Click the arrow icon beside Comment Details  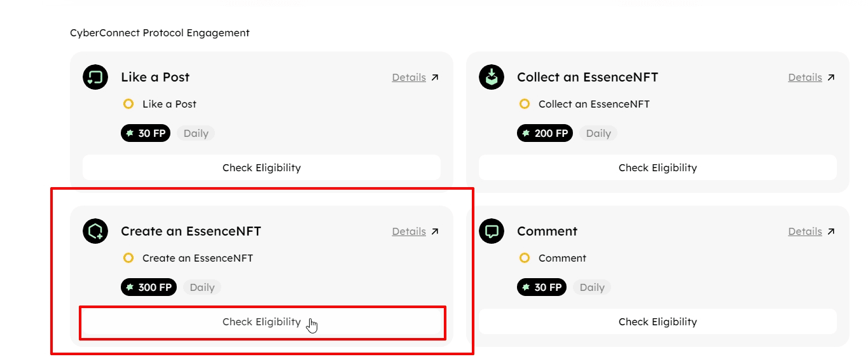coord(831,232)
